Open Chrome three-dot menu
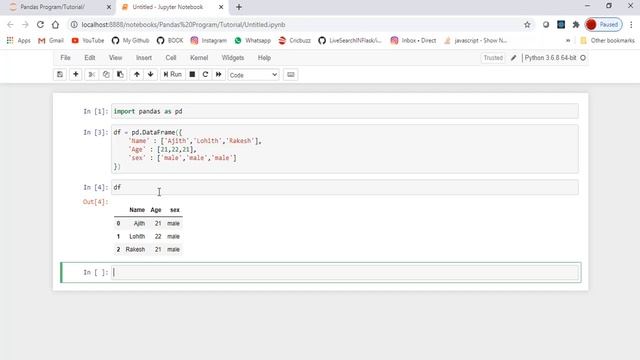This screenshot has width=640, height=360. point(631,24)
